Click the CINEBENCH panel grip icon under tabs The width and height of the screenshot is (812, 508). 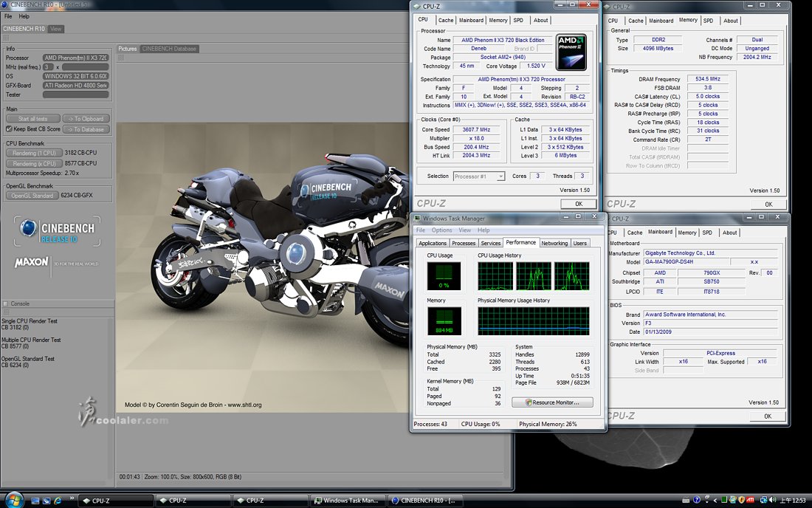(6, 37)
